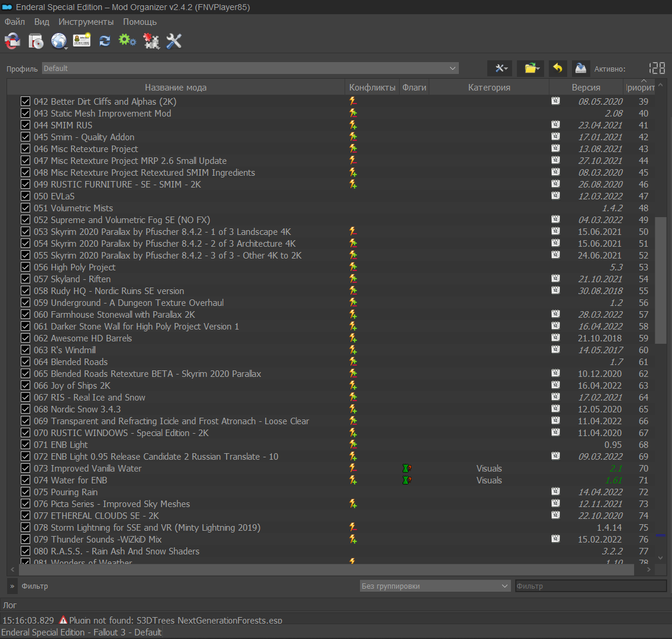Click the Refresh arrows icon
672x639 pixels.
pos(105,41)
